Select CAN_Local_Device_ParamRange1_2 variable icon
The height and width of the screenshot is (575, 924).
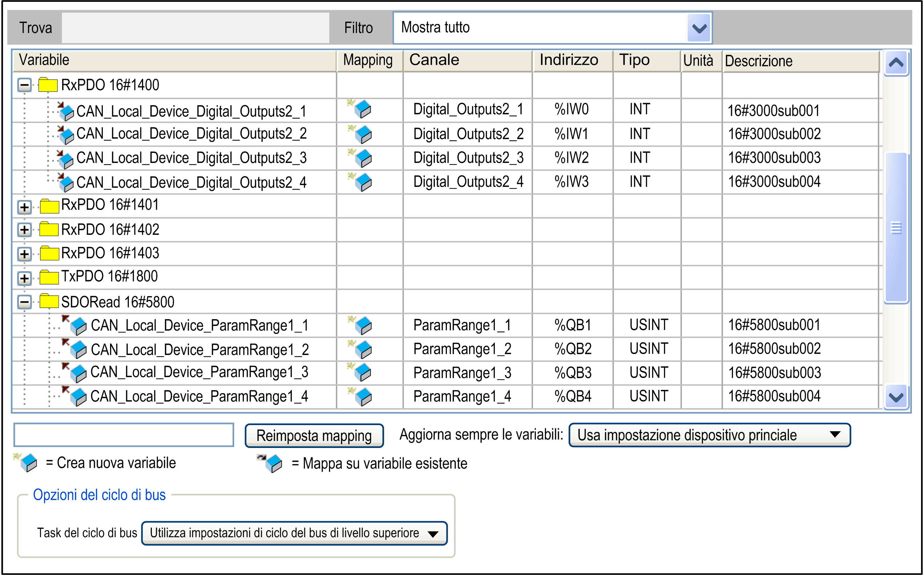pos(78,350)
